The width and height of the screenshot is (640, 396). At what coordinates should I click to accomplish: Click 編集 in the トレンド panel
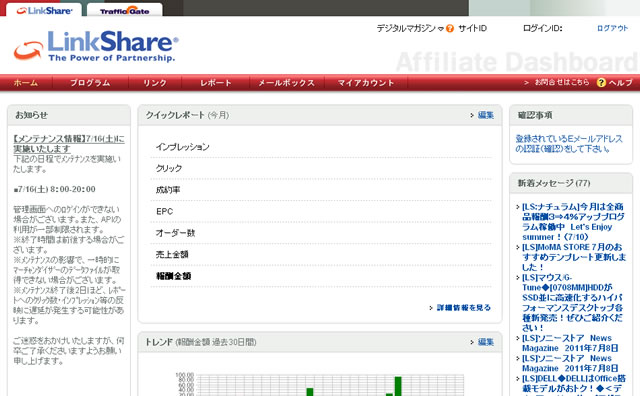click(485, 342)
